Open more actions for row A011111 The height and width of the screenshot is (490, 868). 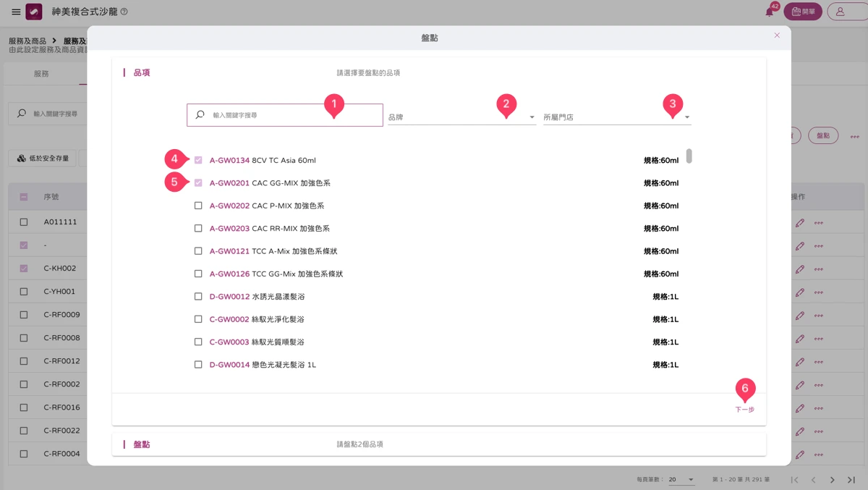tap(819, 222)
